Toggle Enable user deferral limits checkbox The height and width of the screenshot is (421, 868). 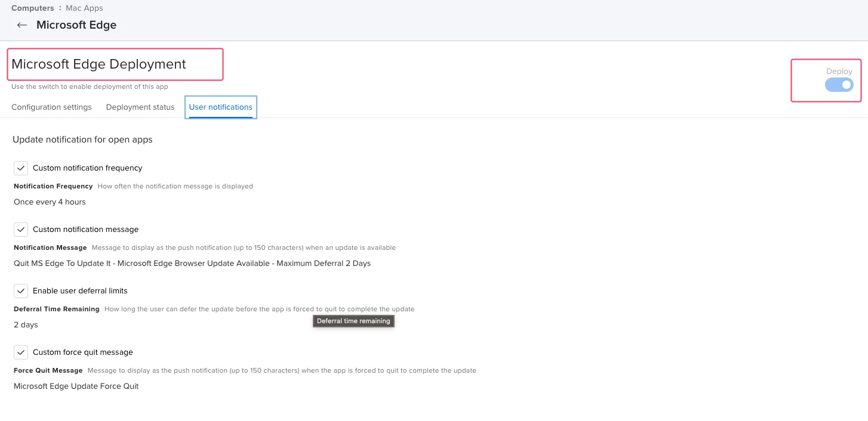pos(21,291)
